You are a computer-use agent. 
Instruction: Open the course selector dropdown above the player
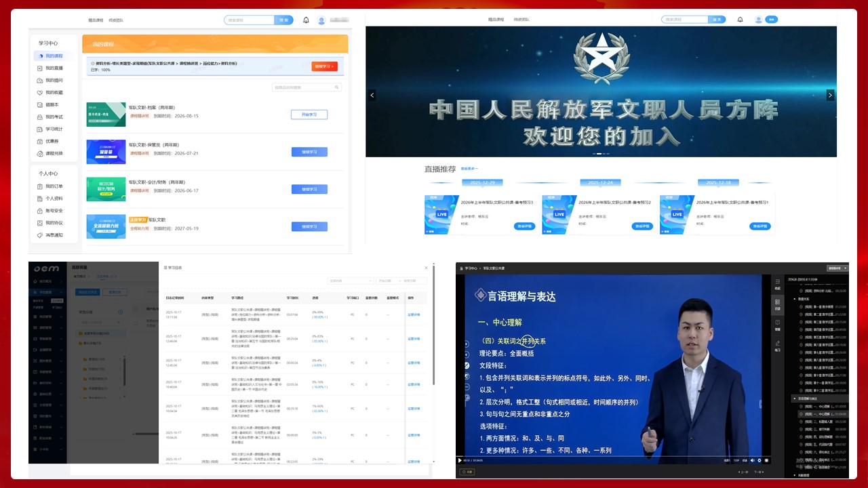tap(833, 268)
